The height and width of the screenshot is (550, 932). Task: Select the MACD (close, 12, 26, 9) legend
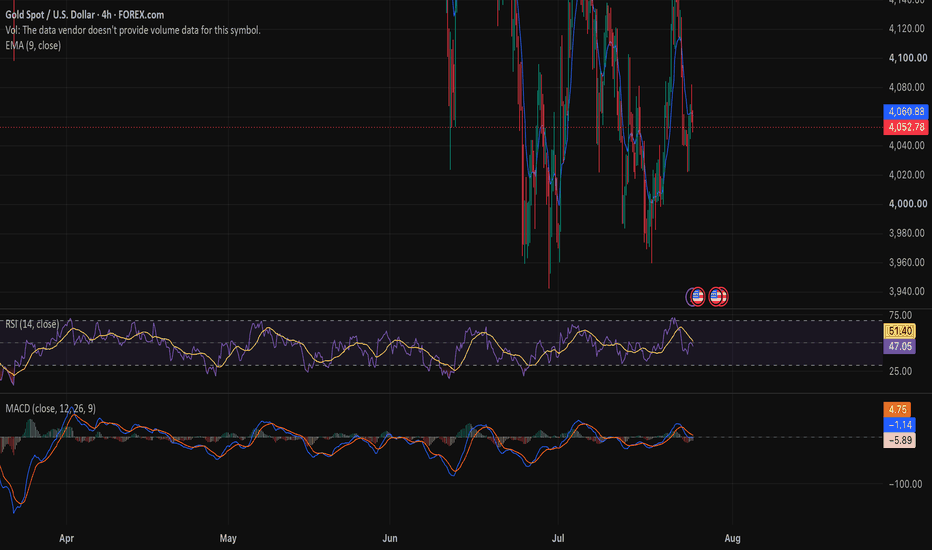point(51,408)
